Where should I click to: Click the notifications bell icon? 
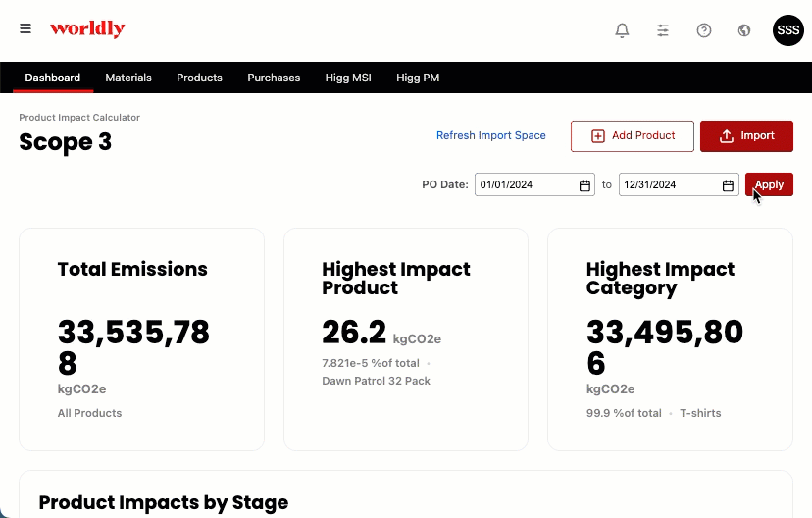click(622, 30)
